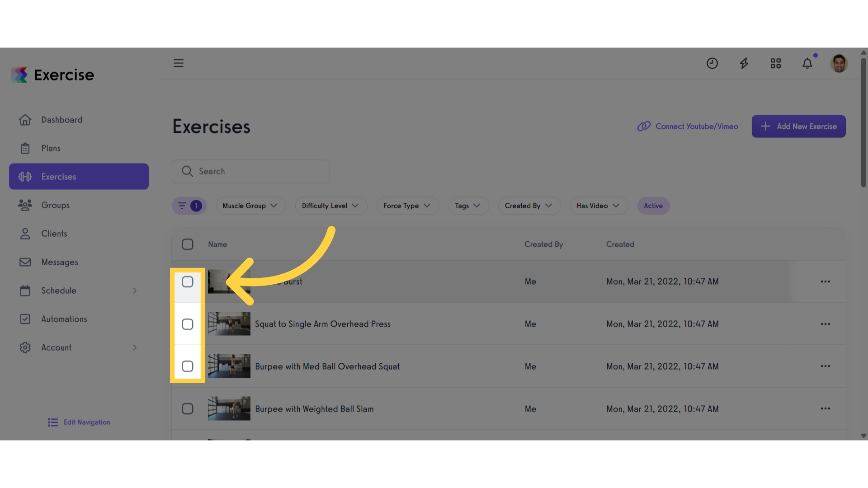Expand the Muscle Group filter dropdown
Viewport: 868px width, 488px height.
pos(250,206)
